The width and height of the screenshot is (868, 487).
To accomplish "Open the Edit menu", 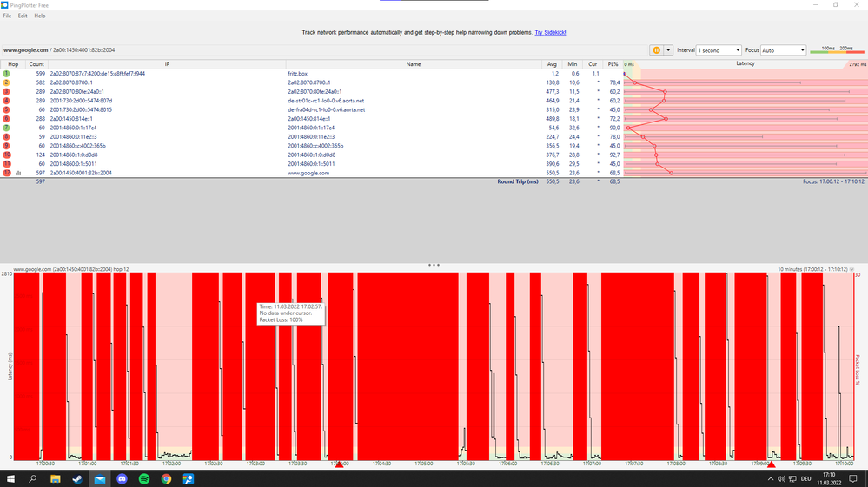I will pos(22,16).
